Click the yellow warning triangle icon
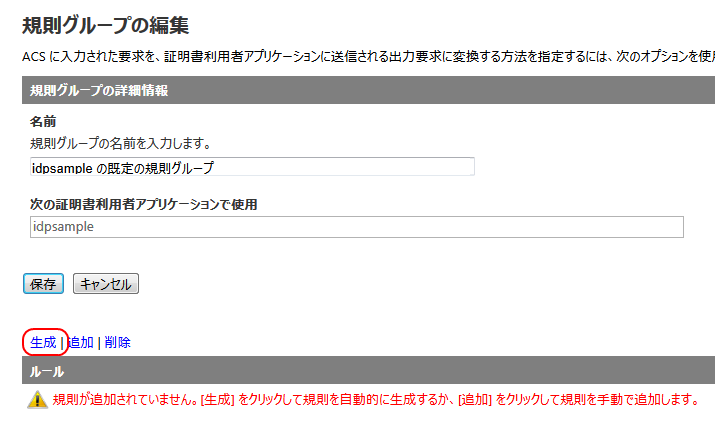715x435 pixels. [37, 400]
